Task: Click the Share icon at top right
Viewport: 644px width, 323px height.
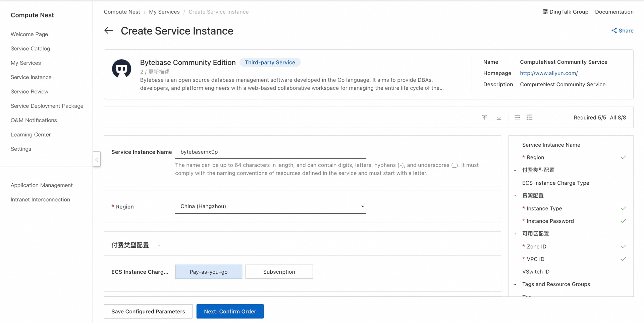Action: click(614, 31)
